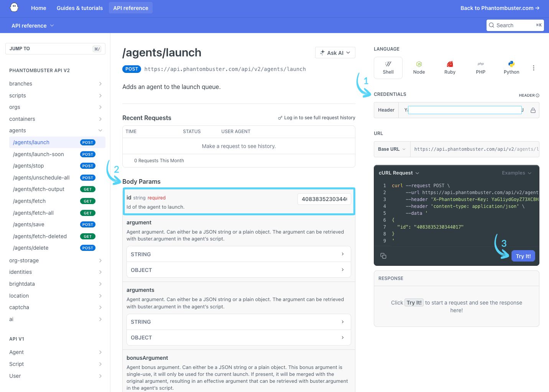Click the Phantombuster logo
Image resolution: width=549 pixels, height=392 pixels.
point(14,8)
